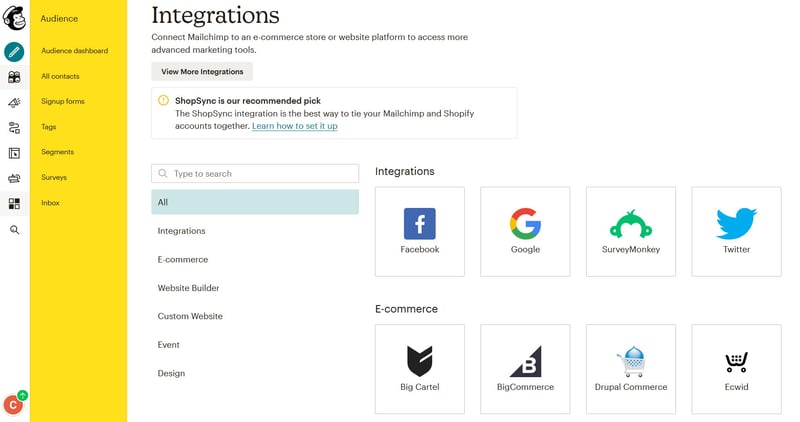Open the Campaigns megaphone icon
The height and width of the screenshot is (422, 800).
(x=14, y=102)
